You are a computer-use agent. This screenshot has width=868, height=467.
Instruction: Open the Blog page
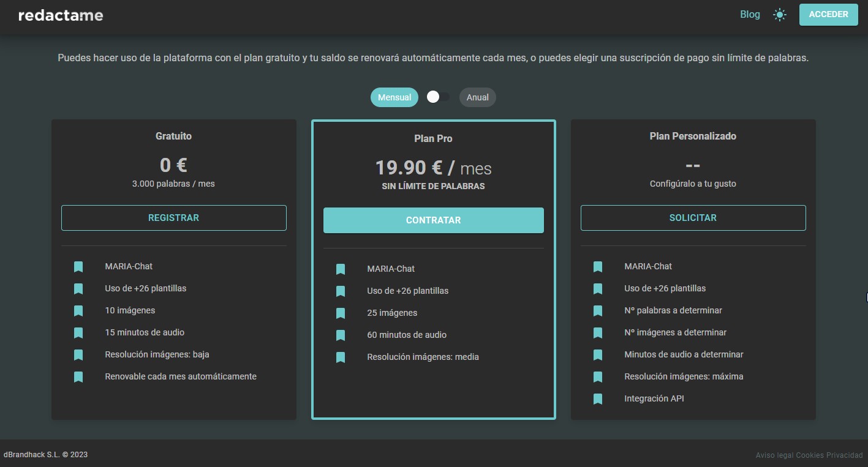pyautogui.click(x=750, y=15)
